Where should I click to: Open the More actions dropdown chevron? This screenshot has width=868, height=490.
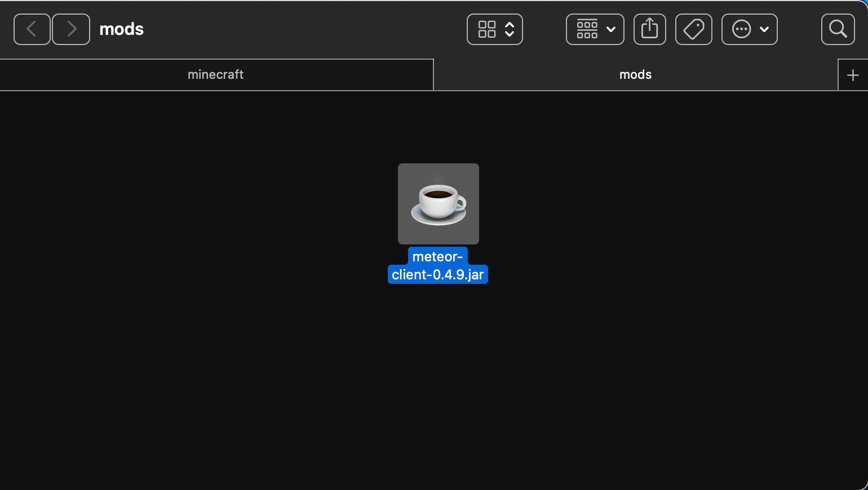tap(764, 29)
